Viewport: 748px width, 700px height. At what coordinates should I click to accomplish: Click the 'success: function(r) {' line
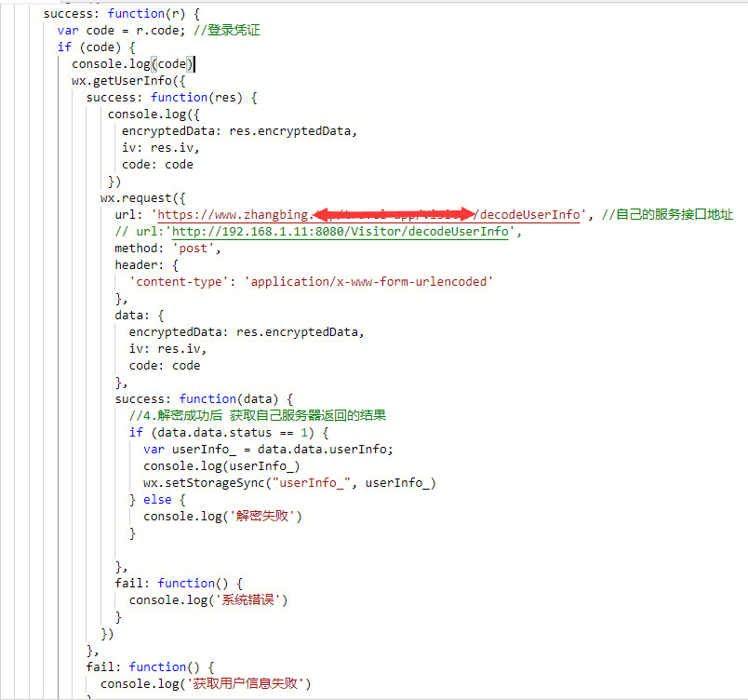coord(122,14)
